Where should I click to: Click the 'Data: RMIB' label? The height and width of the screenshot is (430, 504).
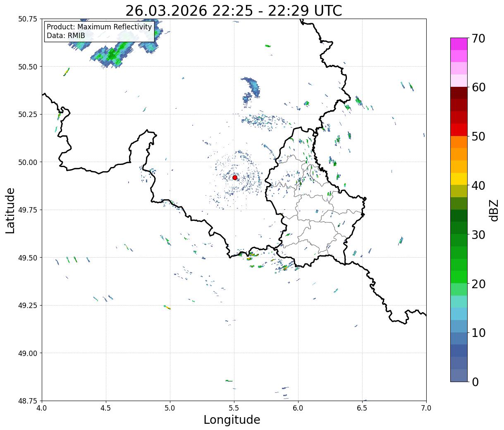point(66,36)
